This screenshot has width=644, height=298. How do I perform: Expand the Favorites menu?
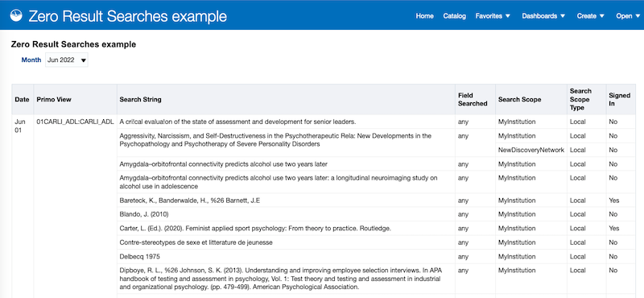[493, 16]
